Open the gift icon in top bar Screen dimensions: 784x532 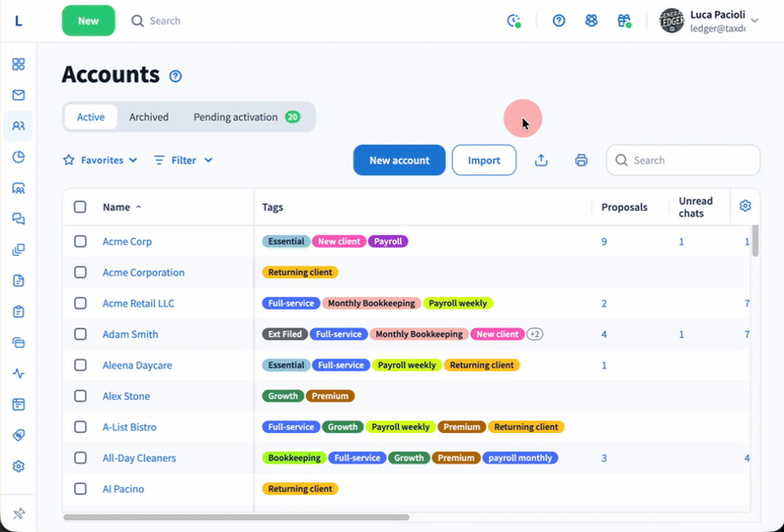[623, 21]
